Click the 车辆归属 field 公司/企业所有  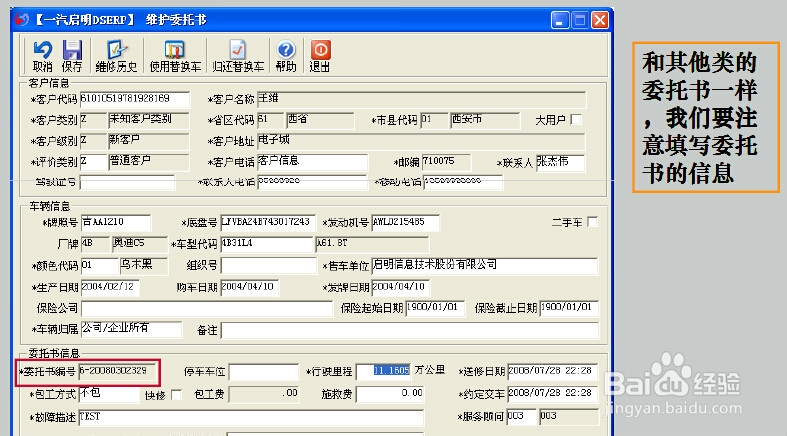(131, 329)
